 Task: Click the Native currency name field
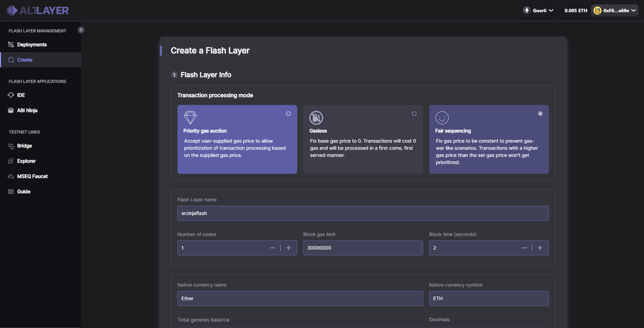pos(300,298)
